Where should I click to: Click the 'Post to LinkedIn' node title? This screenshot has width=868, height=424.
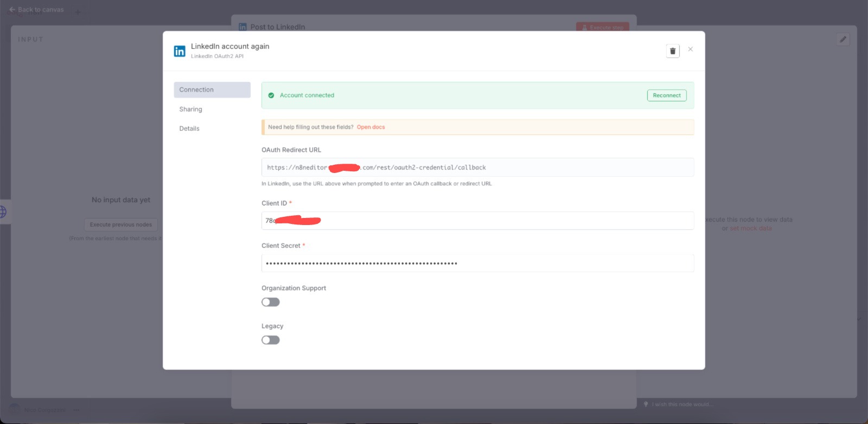point(278,27)
